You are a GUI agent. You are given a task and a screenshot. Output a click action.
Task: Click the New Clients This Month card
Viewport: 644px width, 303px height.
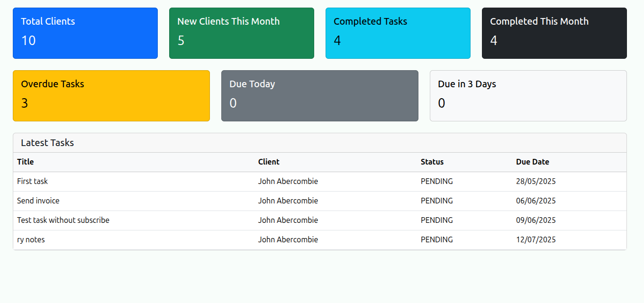pos(242,33)
